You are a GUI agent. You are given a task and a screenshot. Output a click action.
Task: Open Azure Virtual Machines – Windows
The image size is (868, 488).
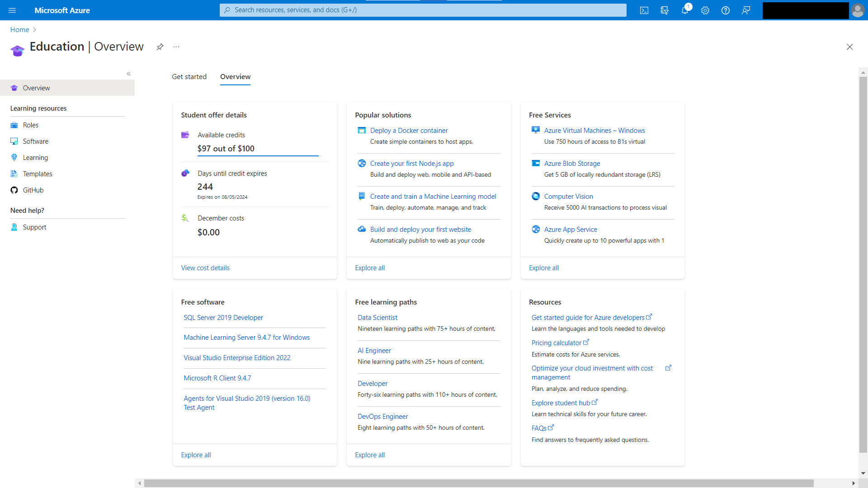[x=594, y=131]
